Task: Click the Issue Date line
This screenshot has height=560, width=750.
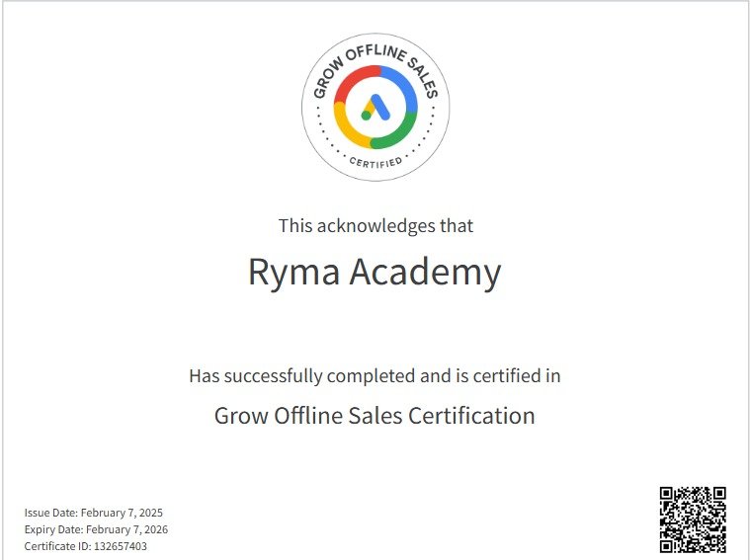Action: tap(94, 513)
